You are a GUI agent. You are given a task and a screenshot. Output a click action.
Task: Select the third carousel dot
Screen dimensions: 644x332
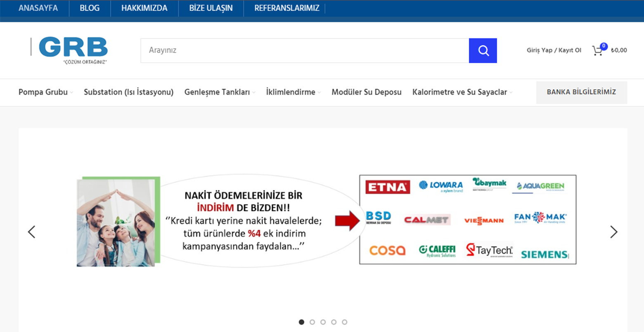point(323,322)
